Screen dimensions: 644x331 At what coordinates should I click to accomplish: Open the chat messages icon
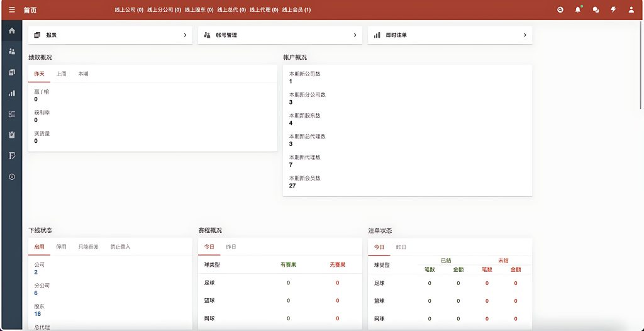[596, 10]
